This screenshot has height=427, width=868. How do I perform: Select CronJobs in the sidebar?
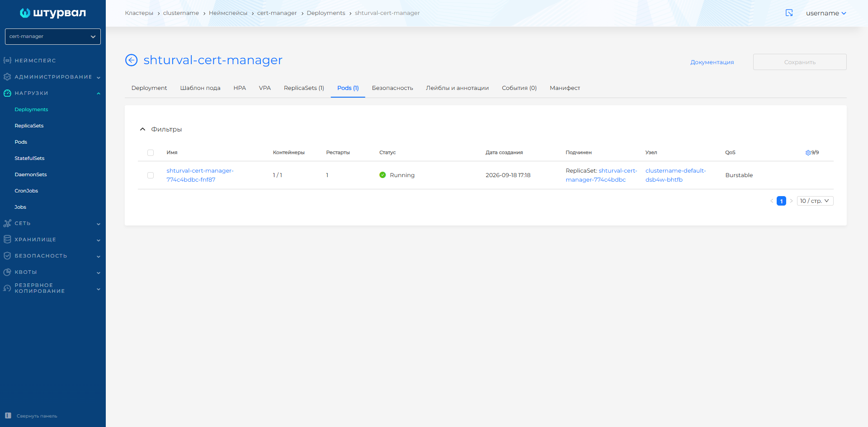click(26, 191)
